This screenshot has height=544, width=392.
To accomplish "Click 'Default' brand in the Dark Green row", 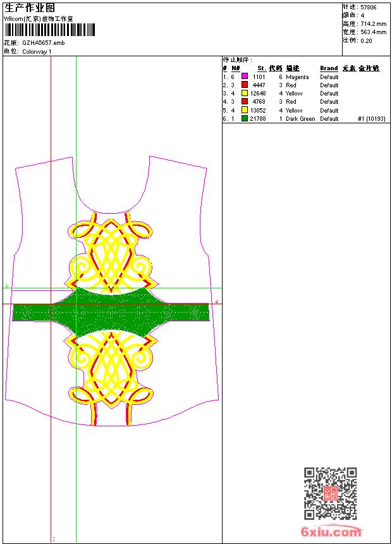I will pyautogui.click(x=329, y=119).
